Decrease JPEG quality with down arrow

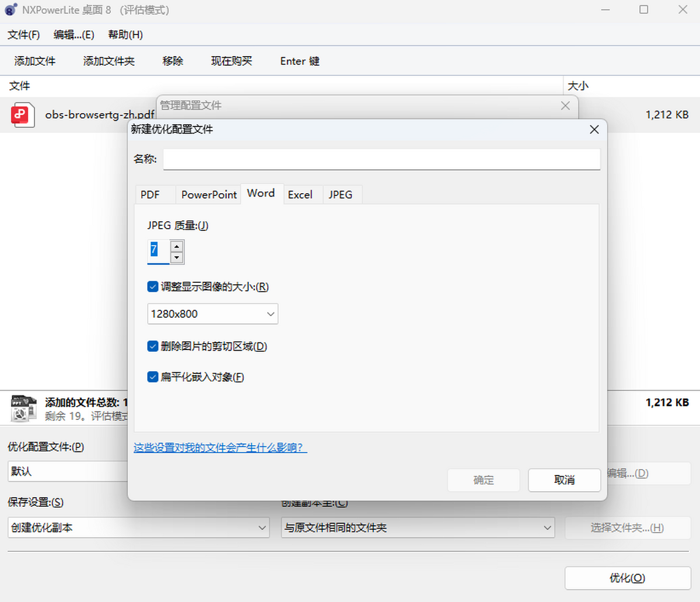coord(177,258)
